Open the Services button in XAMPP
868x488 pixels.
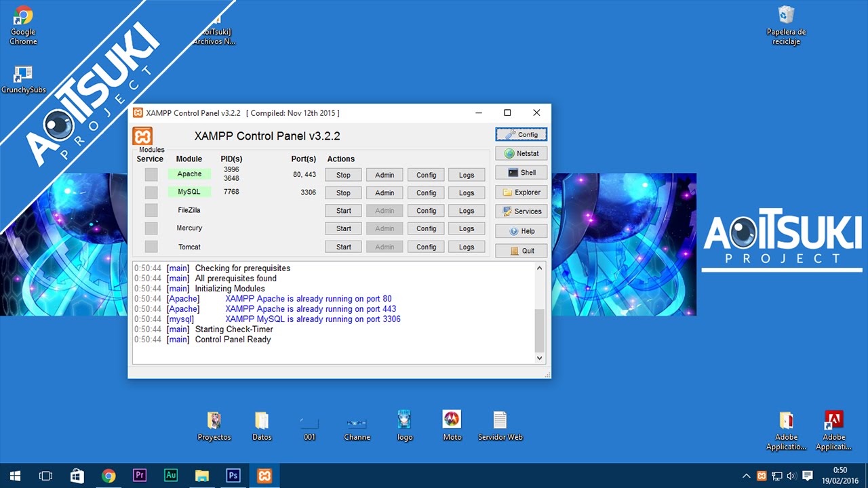click(521, 211)
